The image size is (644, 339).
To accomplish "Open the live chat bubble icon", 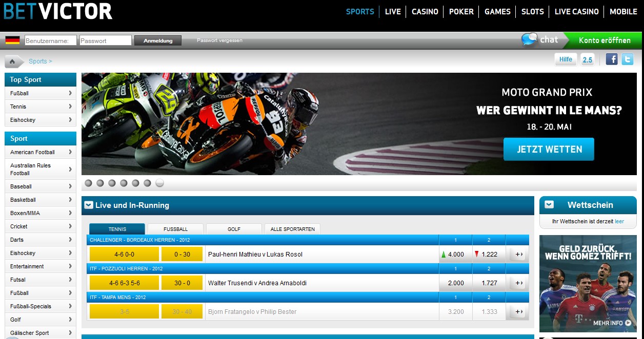I will coord(530,39).
